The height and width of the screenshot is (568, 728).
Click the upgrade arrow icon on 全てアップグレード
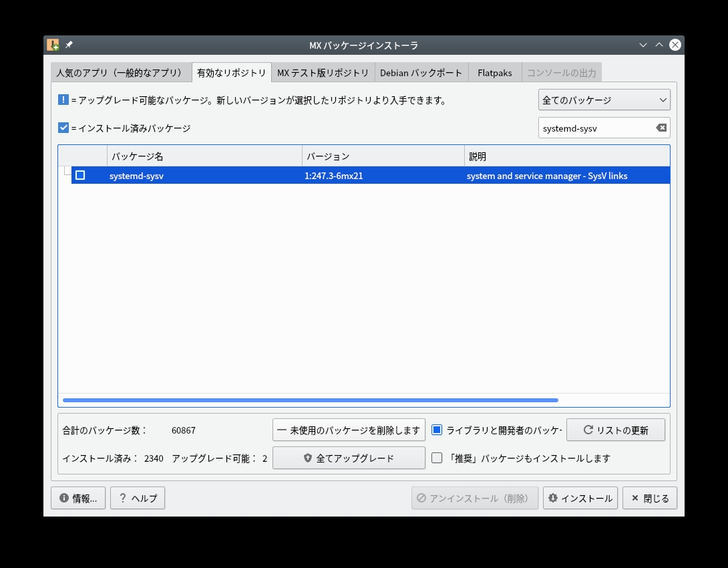click(307, 458)
